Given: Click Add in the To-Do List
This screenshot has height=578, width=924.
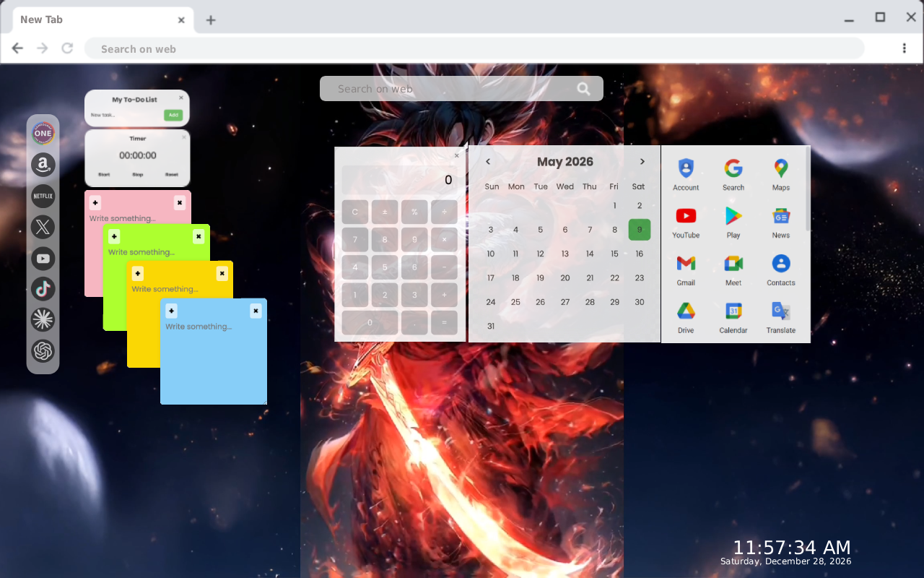Looking at the screenshot, I should point(173,115).
